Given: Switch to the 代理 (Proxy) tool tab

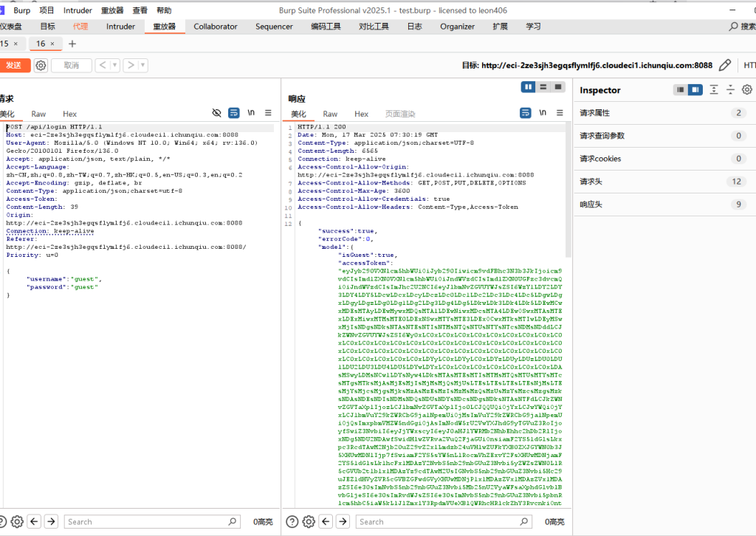Looking at the screenshot, I should (80, 27).
